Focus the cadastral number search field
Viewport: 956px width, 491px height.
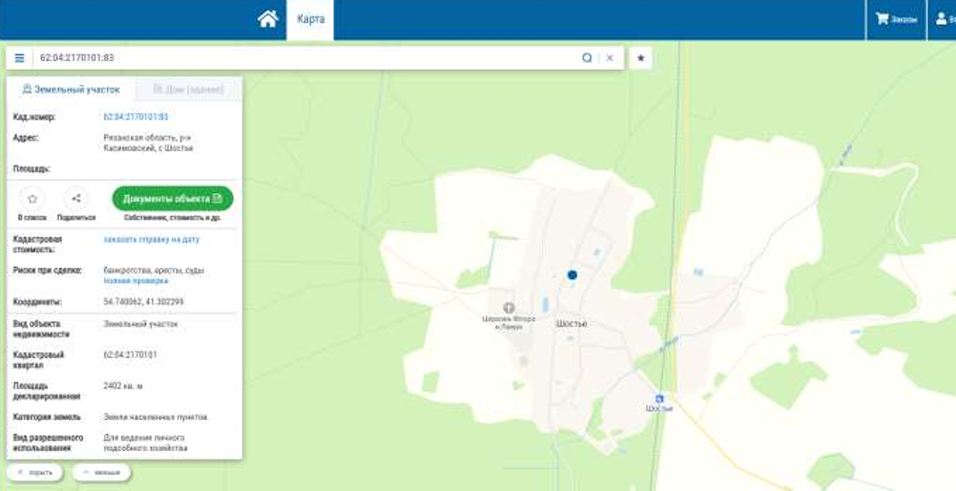(305, 58)
